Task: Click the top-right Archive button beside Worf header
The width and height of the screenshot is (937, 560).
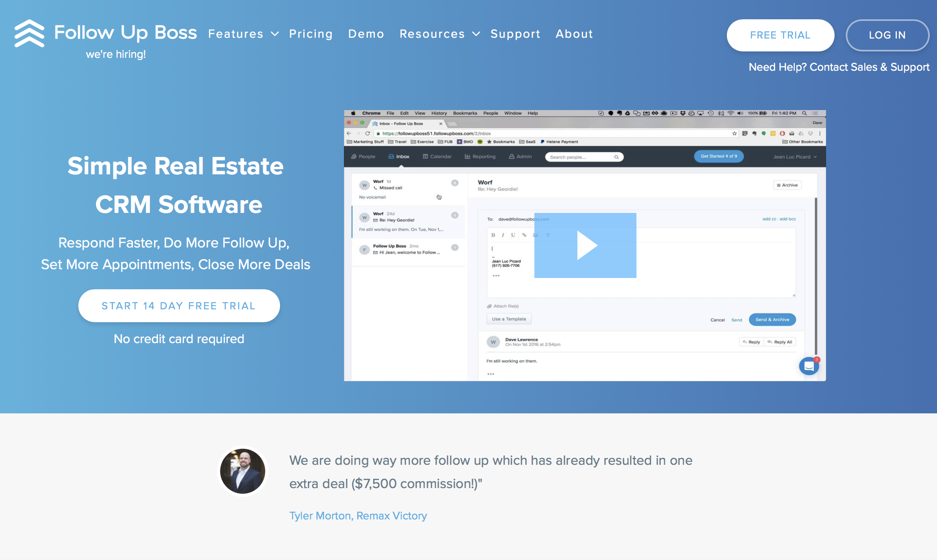Action: coord(788,185)
